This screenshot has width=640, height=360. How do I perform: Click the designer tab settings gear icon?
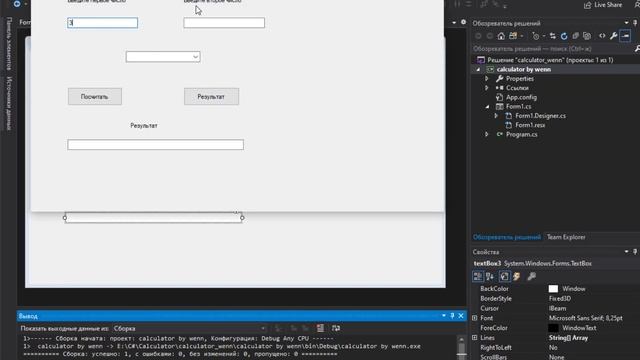pyautogui.click(x=463, y=22)
